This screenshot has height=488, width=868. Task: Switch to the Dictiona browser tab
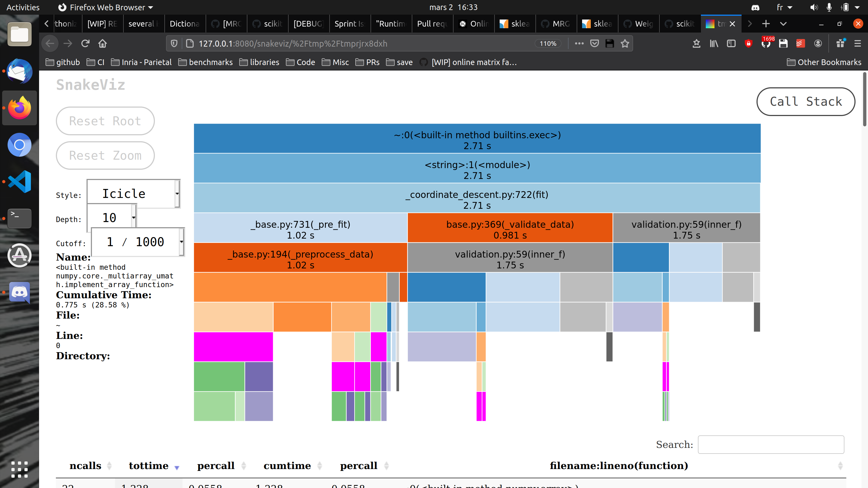185,24
